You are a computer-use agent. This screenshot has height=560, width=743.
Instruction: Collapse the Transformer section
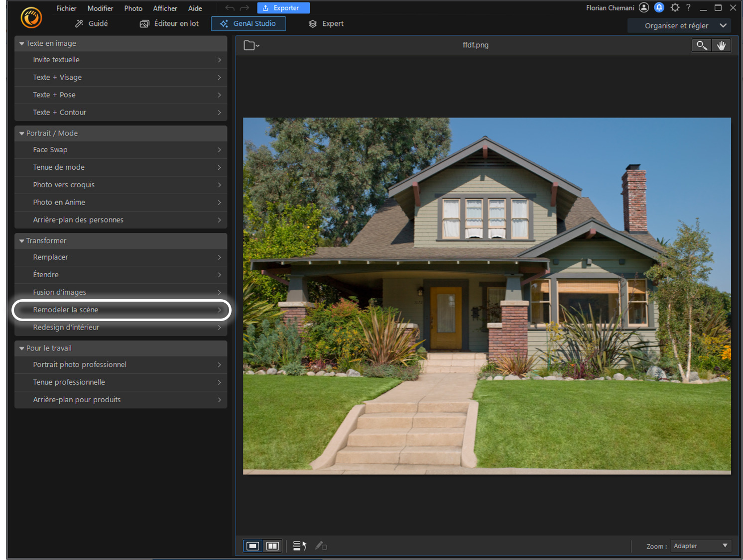(22, 241)
